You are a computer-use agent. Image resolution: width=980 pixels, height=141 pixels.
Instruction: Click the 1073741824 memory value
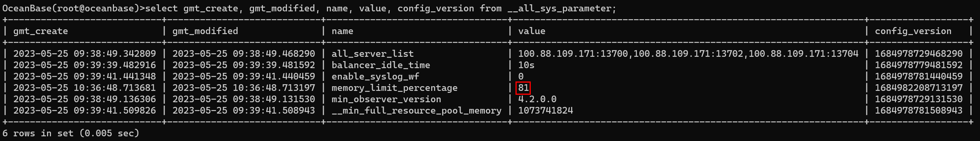tap(545, 110)
